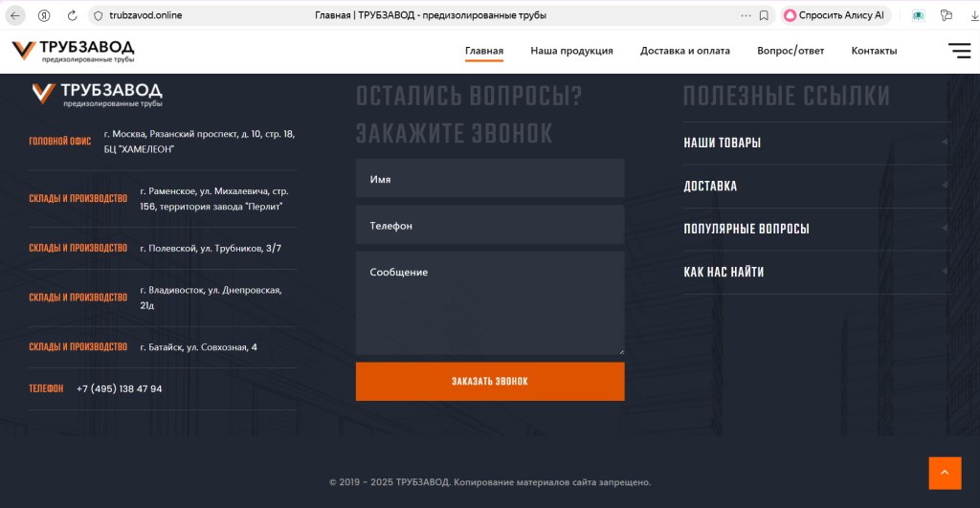Click the site security shield icon

coord(97,15)
